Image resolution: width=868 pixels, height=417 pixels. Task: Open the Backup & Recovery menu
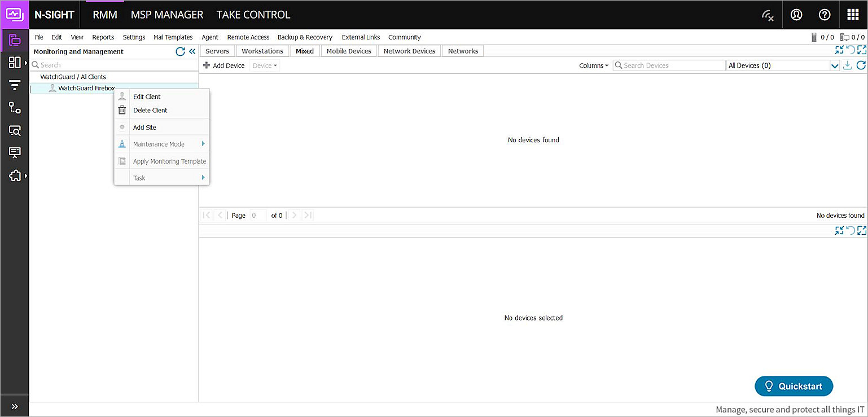pos(305,37)
